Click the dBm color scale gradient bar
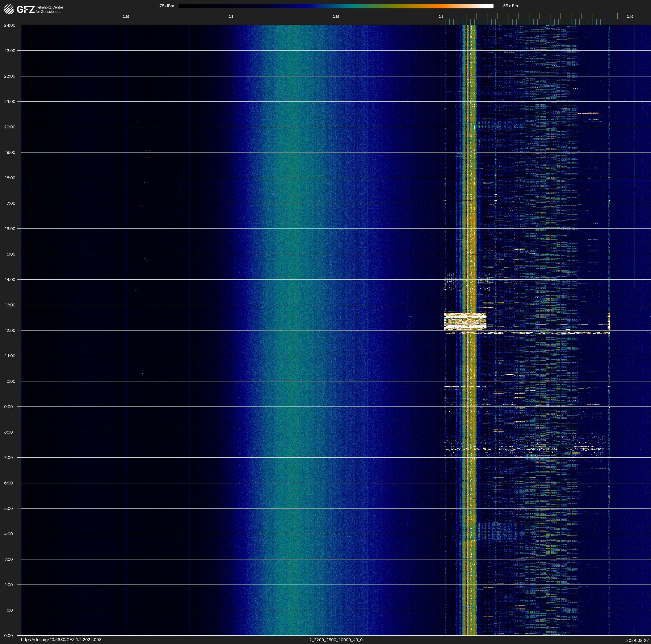This screenshot has height=644, width=651. click(x=336, y=6)
